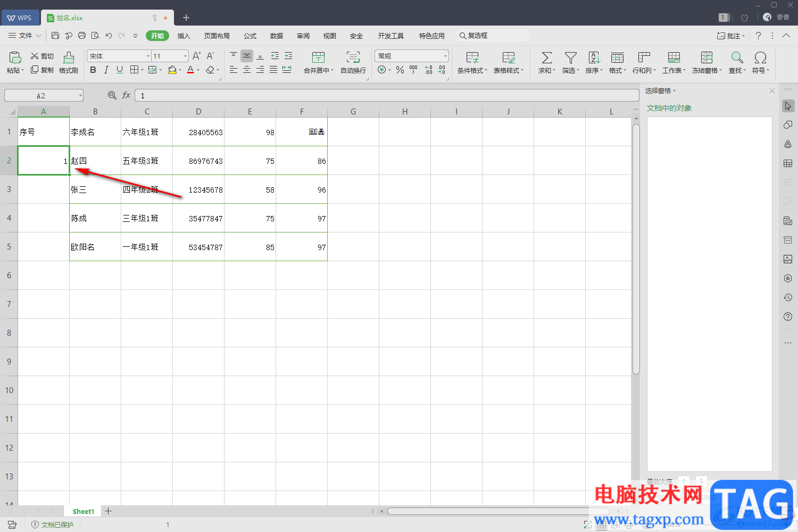Click the print icon in quick toolbar
Image resolution: width=798 pixels, height=532 pixels.
click(x=82, y=36)
